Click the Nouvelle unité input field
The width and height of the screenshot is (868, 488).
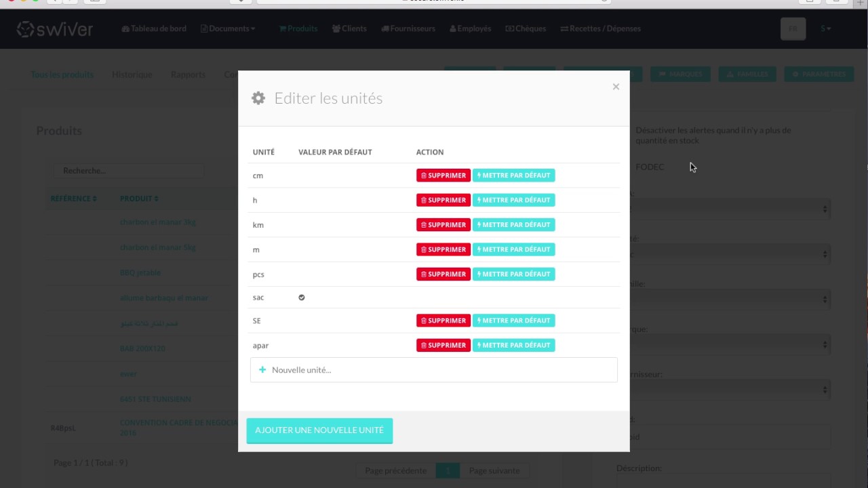[x=434, y=370]
